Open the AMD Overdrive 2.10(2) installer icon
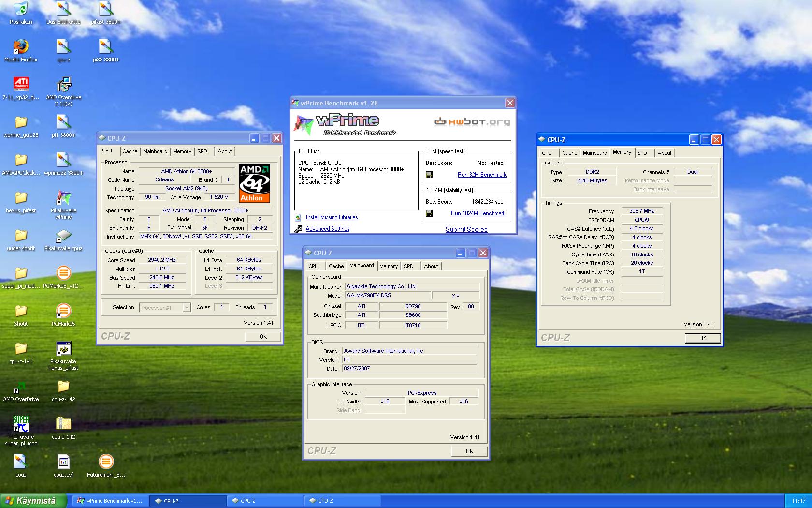The height and width of the screenshot is (508, 812). tap(63, 84)
